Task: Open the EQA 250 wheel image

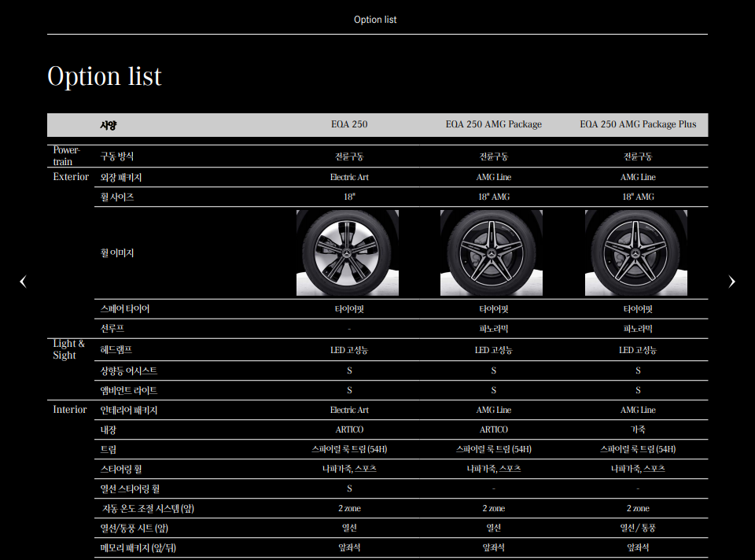Action: pos(347,252)
